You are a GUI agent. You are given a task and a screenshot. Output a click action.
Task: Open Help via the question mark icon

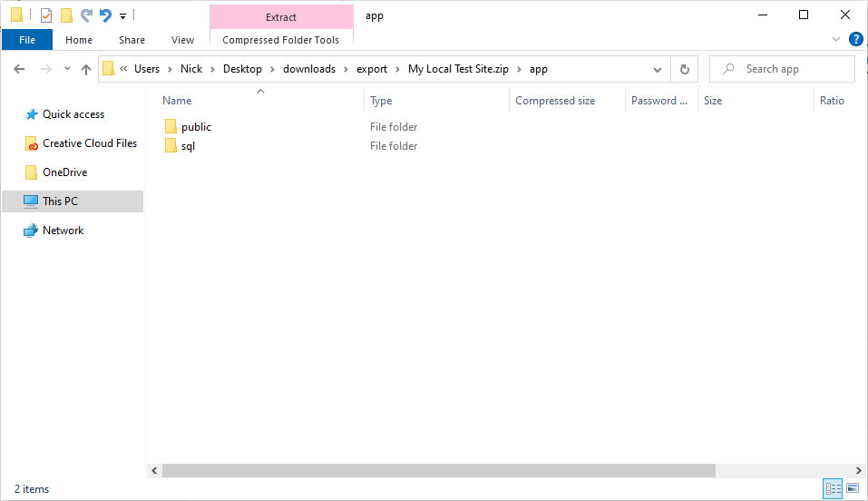coord(856,39)
